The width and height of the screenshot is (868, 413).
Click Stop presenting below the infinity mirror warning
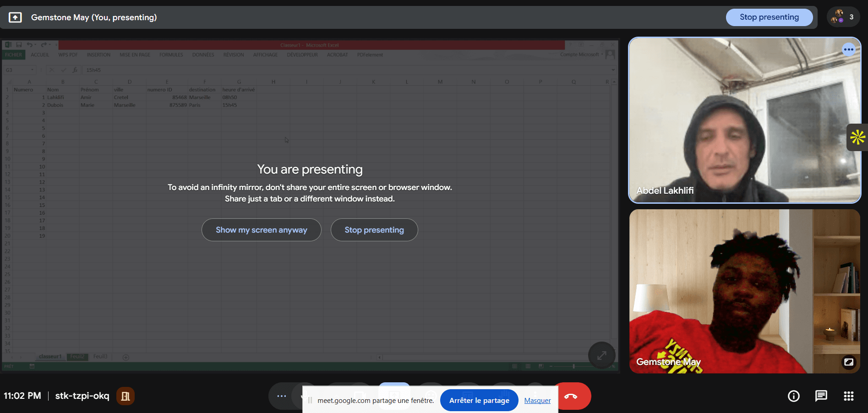(374, 230)
